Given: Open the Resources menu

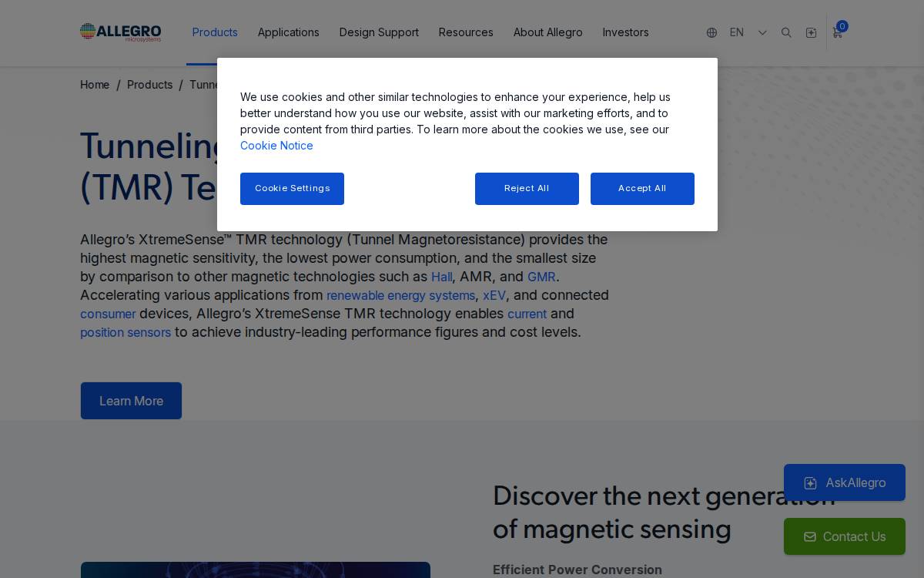Looking at the screenshot, I should pyautogui.click(x=466, y=32).
